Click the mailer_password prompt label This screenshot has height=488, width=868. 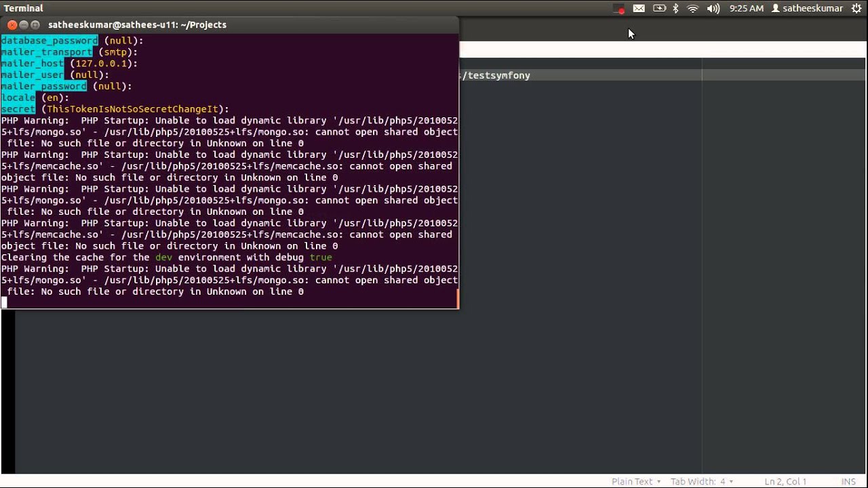(x=44, y=87)
